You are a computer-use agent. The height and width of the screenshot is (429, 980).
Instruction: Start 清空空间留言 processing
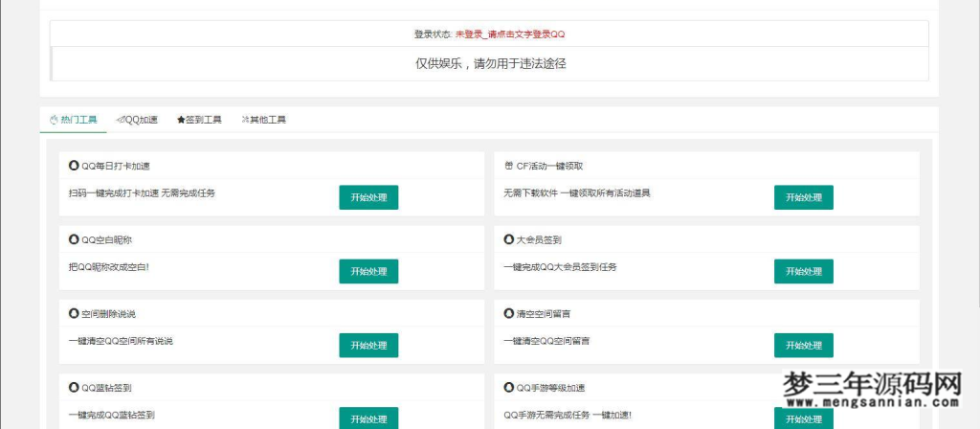pos(803,345)
